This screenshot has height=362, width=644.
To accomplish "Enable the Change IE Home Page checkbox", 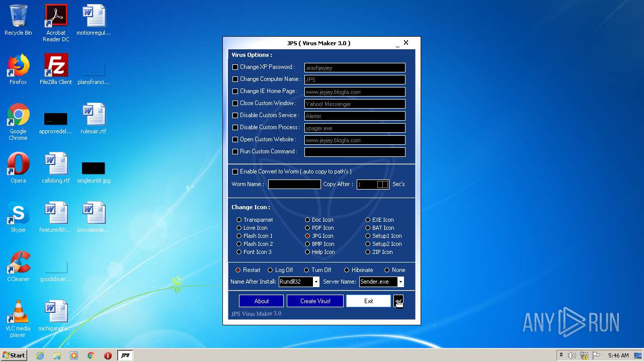I will click(235, 91).
